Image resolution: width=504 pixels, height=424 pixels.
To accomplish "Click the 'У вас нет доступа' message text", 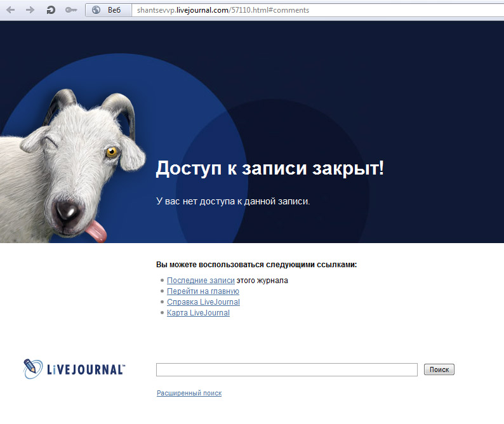I will [x=233, y=201].
